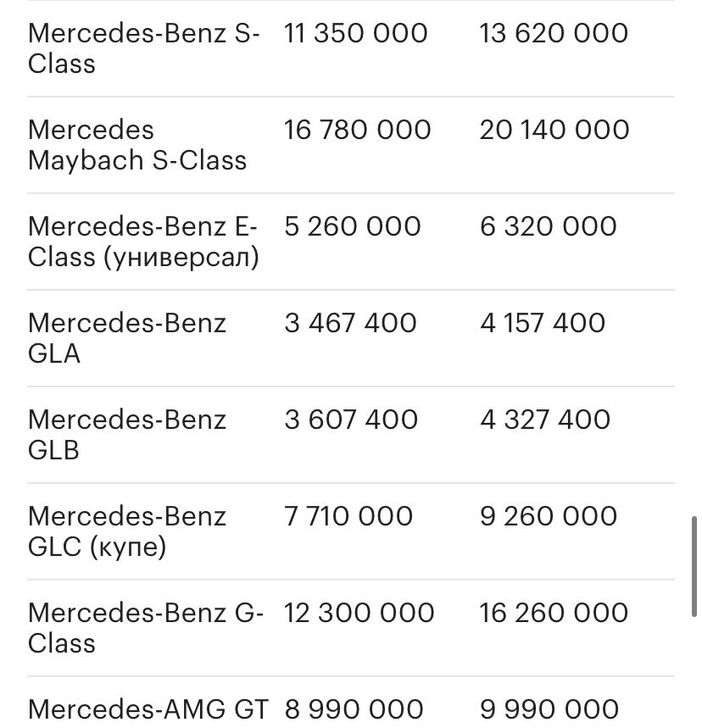The width and height of the screenshot is (702, 728).
Task: Click the Mercedes-AMG GT model name
Action: [148, 709]
